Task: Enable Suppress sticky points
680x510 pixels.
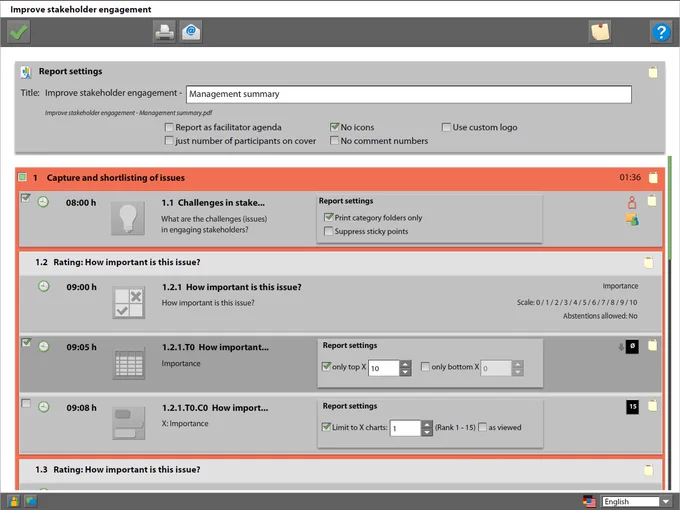Action: (329, 231)
